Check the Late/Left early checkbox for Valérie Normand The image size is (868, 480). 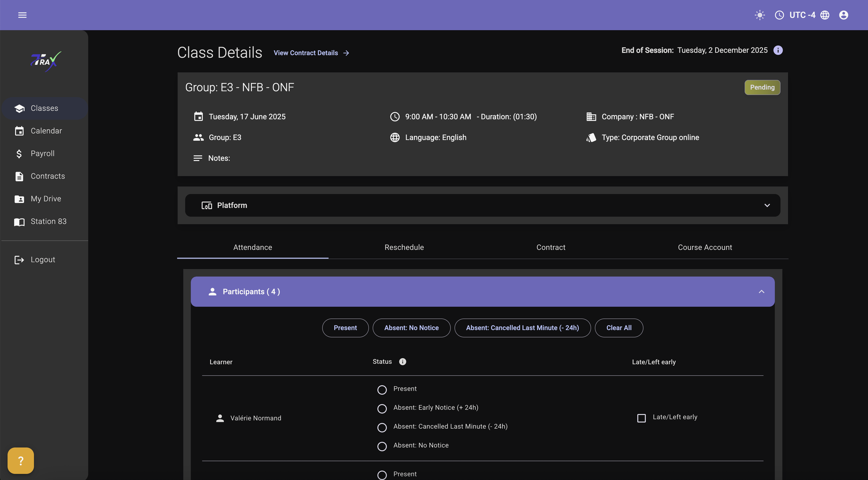(x=641, y=418)
